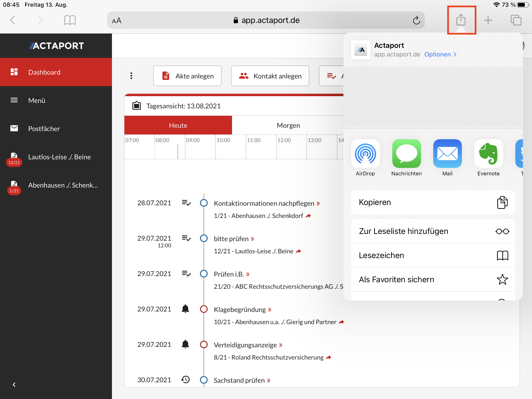Switch to the Heute tab

point(178,125)
